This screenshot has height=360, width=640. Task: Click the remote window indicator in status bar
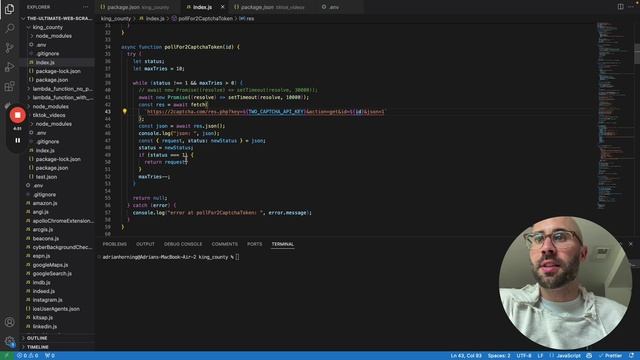tap(7, 356)
